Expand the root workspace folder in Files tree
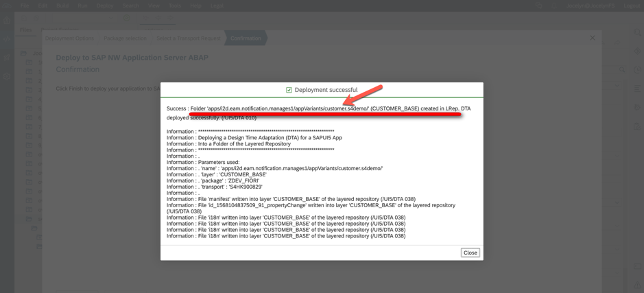The width and height of the screenshot is (644, 293). tap(23, 53)
